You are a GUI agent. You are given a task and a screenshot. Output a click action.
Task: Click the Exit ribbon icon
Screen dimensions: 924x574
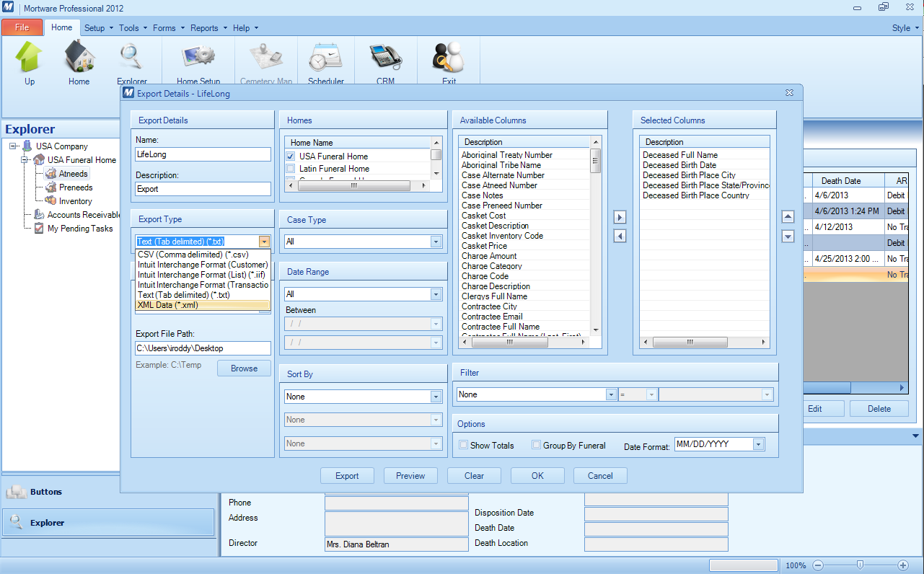449,58
